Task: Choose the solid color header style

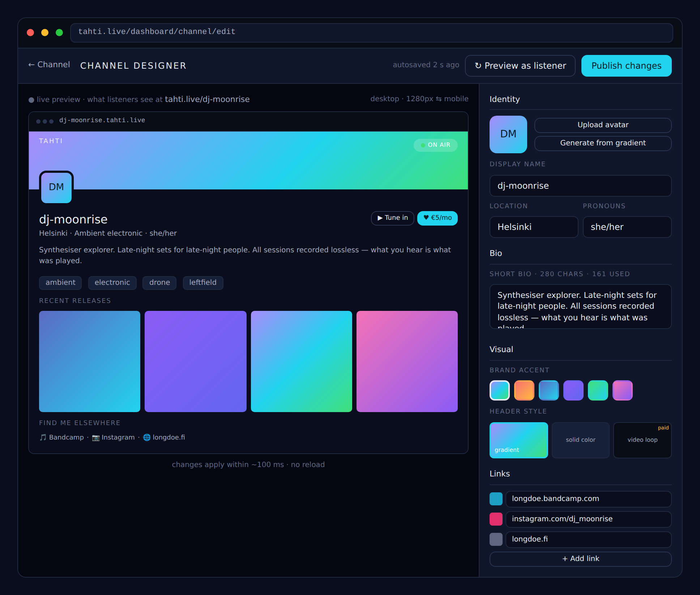Action: tap(581, 440)
